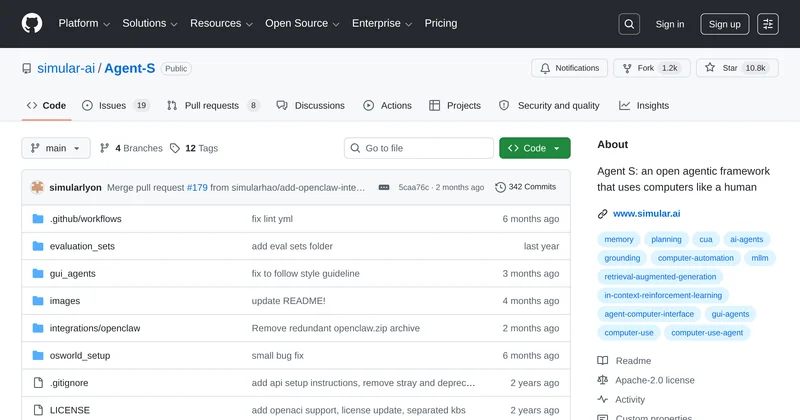Select the computer-automation topic tag
Image resolution: width=800 pixels, height=420 pixels.
coord(695,258)
